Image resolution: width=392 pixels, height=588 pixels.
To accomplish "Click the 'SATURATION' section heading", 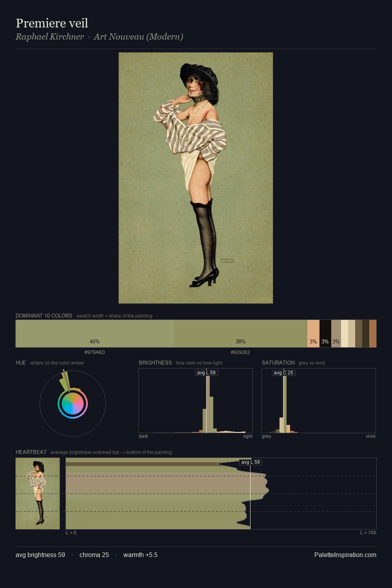I will [x=278, y=363].
